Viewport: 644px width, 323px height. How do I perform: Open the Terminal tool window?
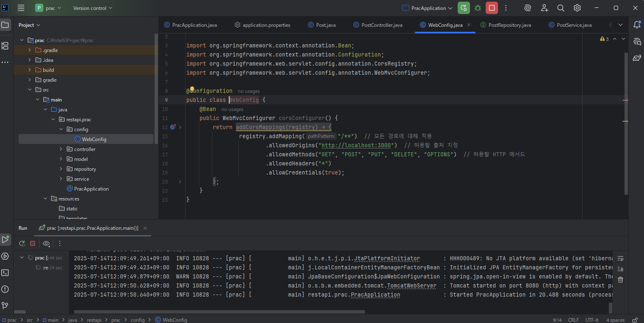[x=5, y=273]
